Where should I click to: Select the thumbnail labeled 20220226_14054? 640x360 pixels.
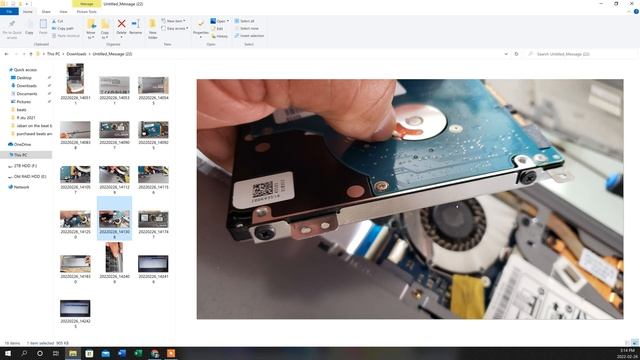153,85
